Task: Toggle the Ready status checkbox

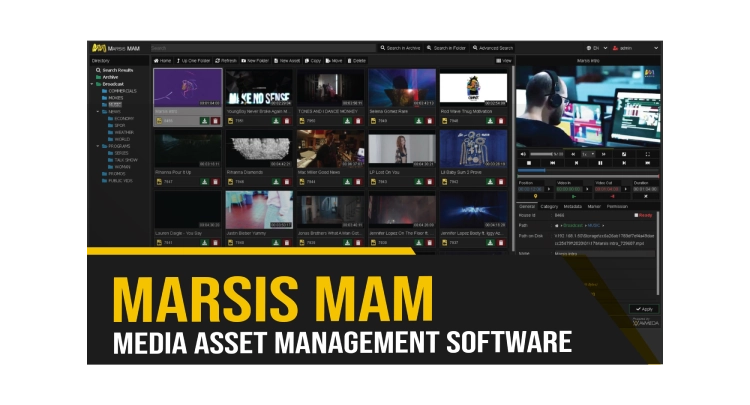Action: tap(636, 215)
